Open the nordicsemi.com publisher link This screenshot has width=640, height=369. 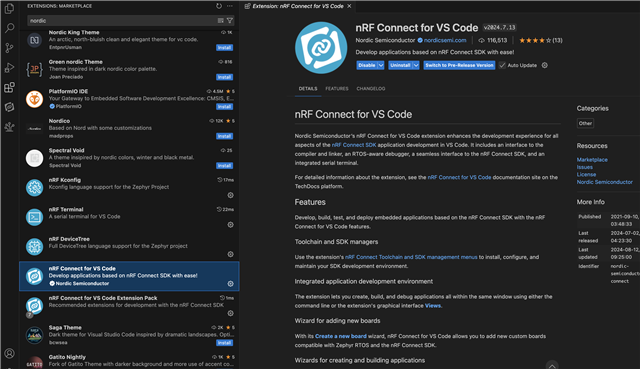[x=445, y=40]
